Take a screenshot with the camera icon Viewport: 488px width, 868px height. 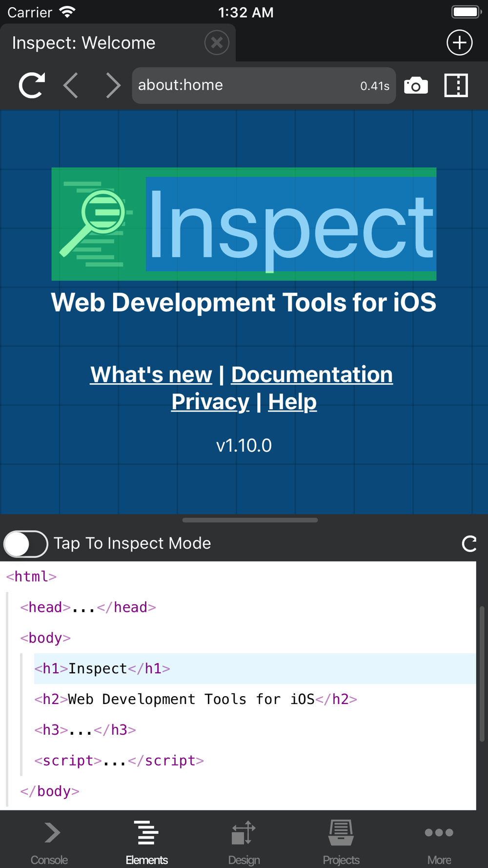coord(416,86)
